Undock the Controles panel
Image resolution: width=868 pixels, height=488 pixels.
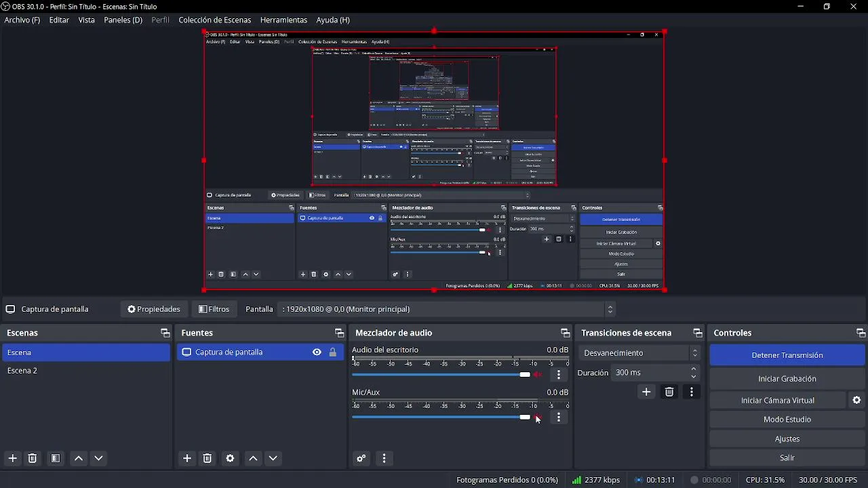point(861,333)
